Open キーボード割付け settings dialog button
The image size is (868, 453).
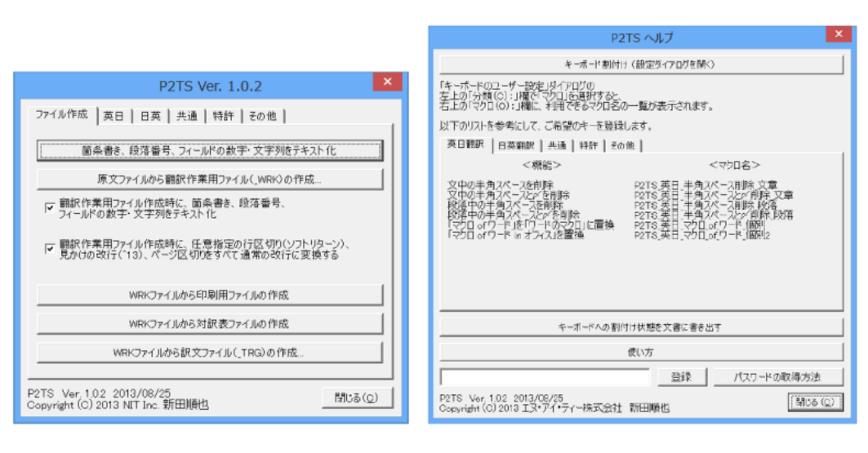(641, 64)
